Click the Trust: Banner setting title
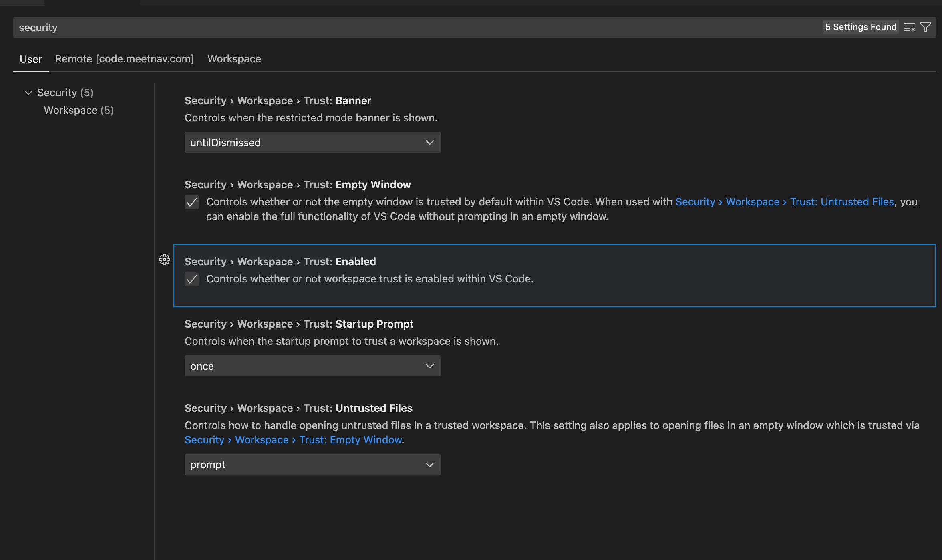Image resolution: width=942 pixels, height=560 pixels. [278, 101]
